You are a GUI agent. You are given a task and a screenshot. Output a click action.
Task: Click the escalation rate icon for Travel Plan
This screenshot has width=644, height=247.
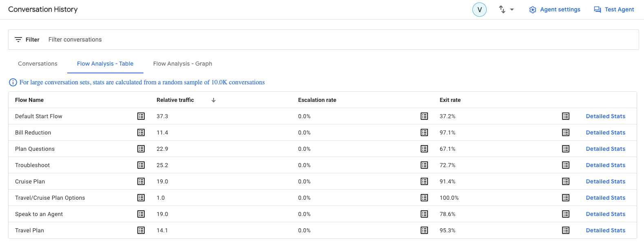(x=424, y=230)
